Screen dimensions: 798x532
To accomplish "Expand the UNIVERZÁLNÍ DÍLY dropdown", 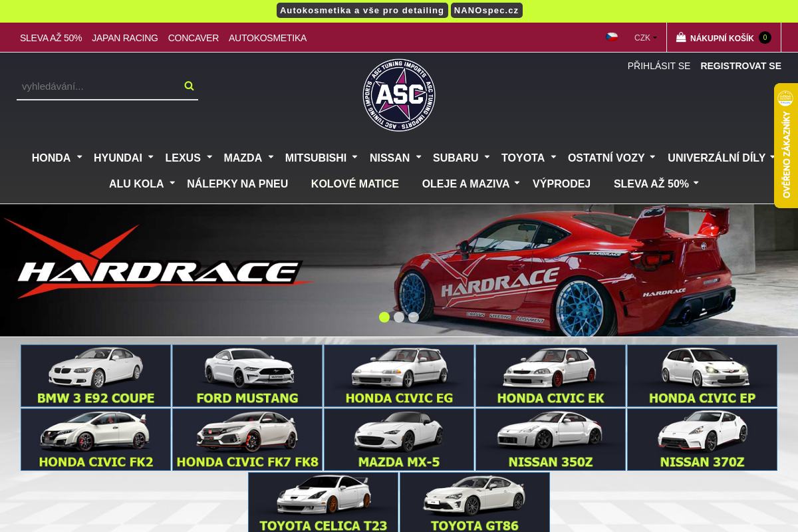I will (718, 158).
